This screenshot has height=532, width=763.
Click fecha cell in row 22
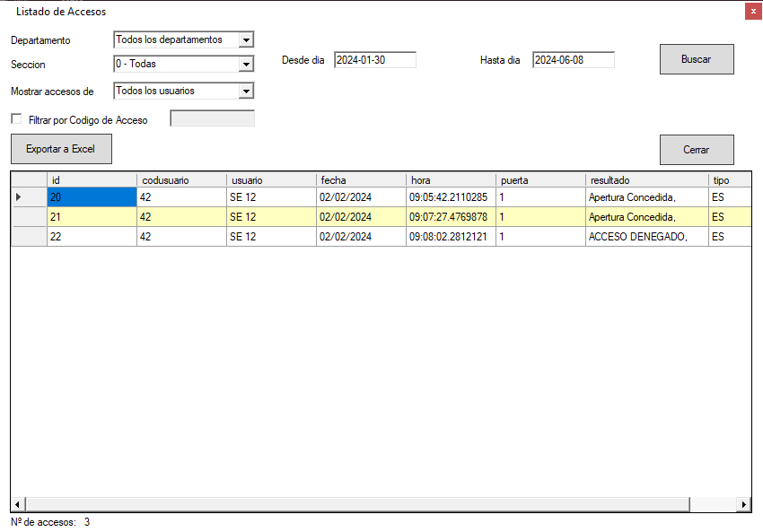[361, 236]
